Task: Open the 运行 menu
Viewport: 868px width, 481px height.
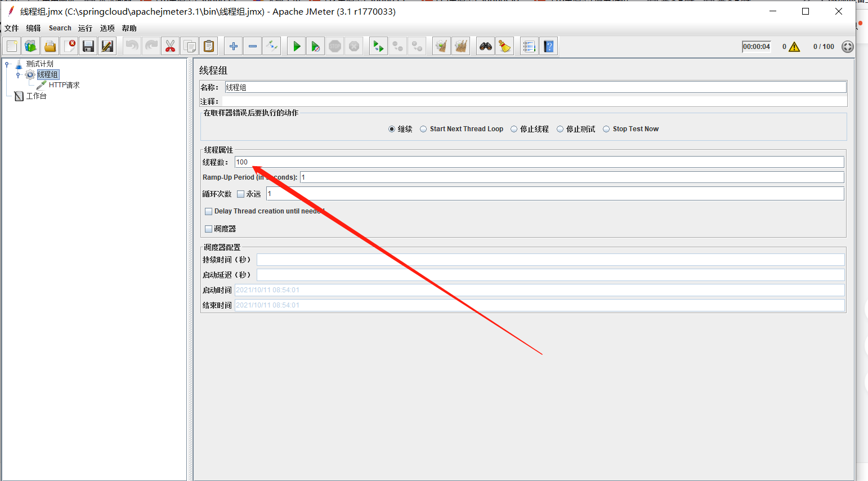Action: point(85,28)
